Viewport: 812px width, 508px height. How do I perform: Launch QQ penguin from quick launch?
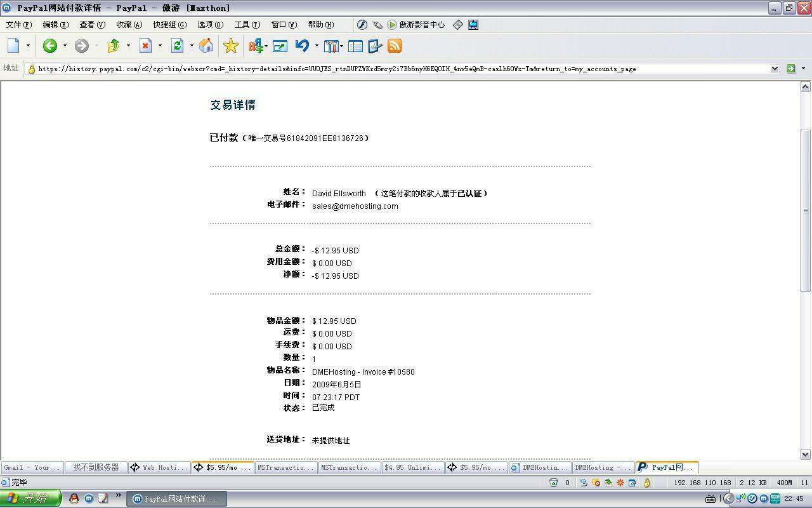coord(74,498)
